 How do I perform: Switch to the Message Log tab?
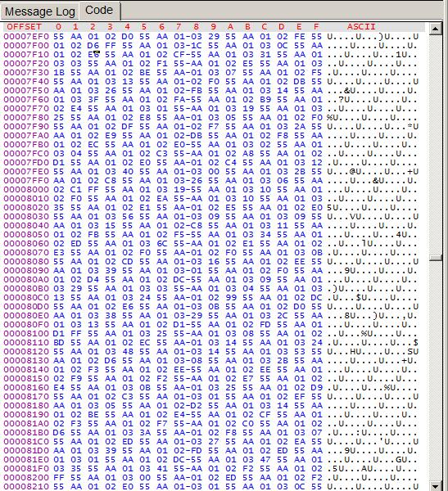40,11
